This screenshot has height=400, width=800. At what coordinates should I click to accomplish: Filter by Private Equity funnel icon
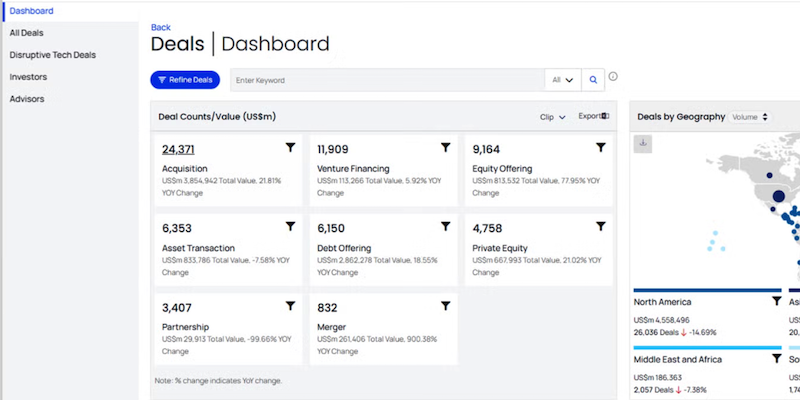point(601,227)
